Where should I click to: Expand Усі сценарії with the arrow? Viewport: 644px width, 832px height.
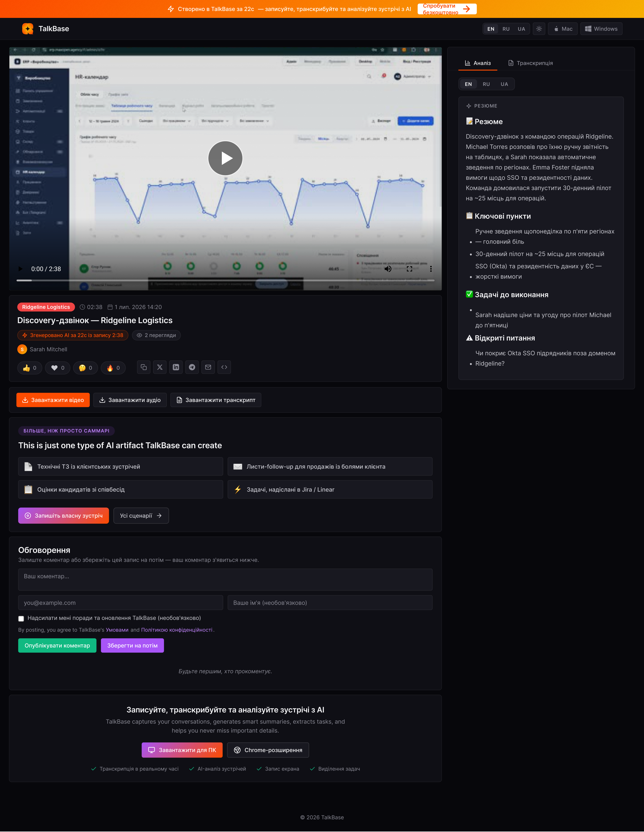(141, 516)
